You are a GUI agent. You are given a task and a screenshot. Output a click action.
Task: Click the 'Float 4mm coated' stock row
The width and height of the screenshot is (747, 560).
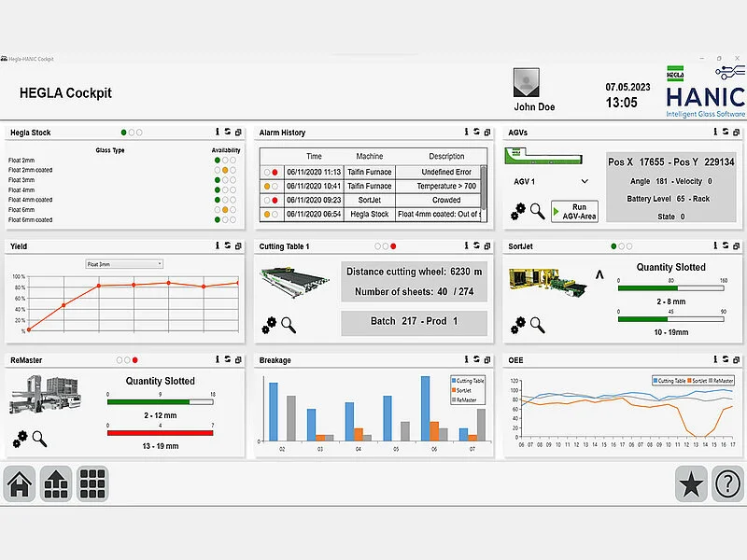pos(123,200)
